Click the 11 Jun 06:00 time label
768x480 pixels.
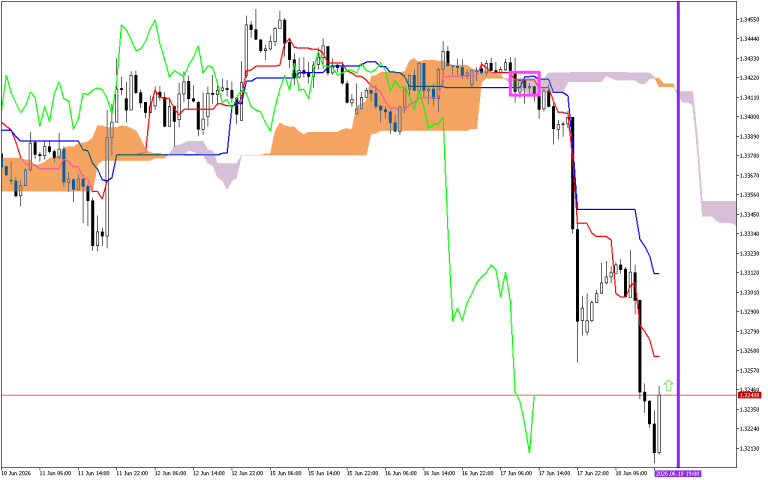click(55, 473)
